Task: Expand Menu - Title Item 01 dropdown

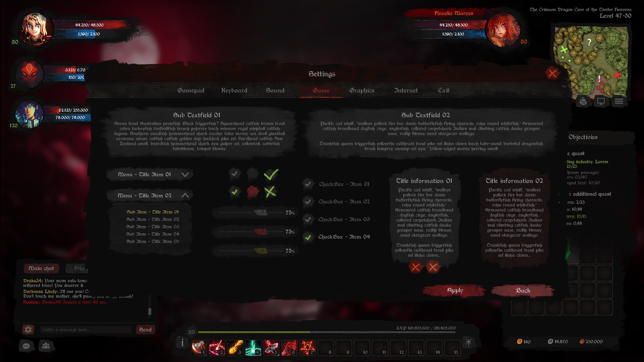Action: [186, 174]
